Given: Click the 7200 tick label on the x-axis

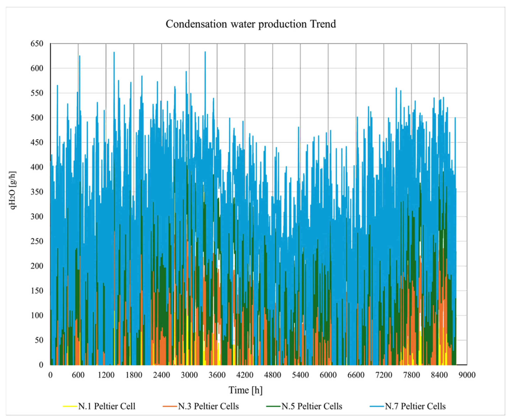Looking at the screenshot, I should [384, 375].
